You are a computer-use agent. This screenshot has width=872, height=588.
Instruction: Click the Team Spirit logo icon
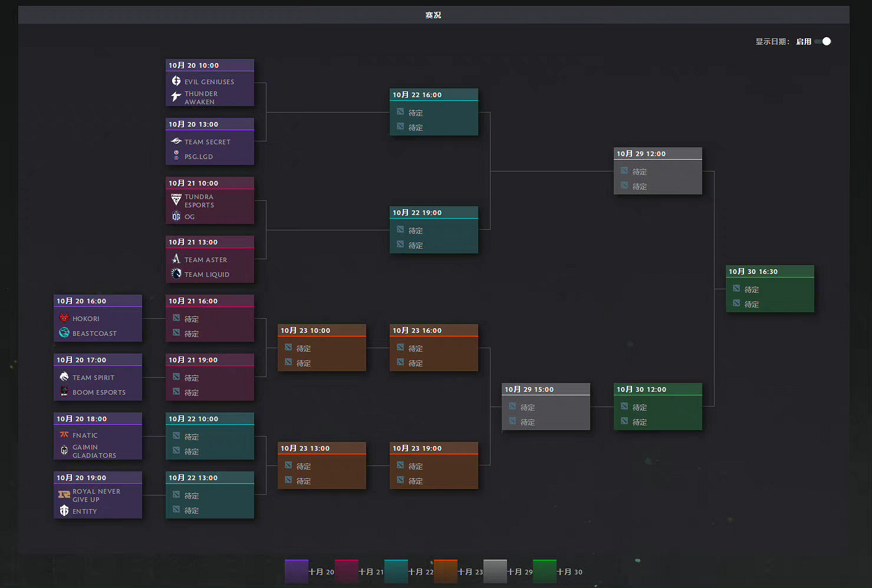coord(64,376)
